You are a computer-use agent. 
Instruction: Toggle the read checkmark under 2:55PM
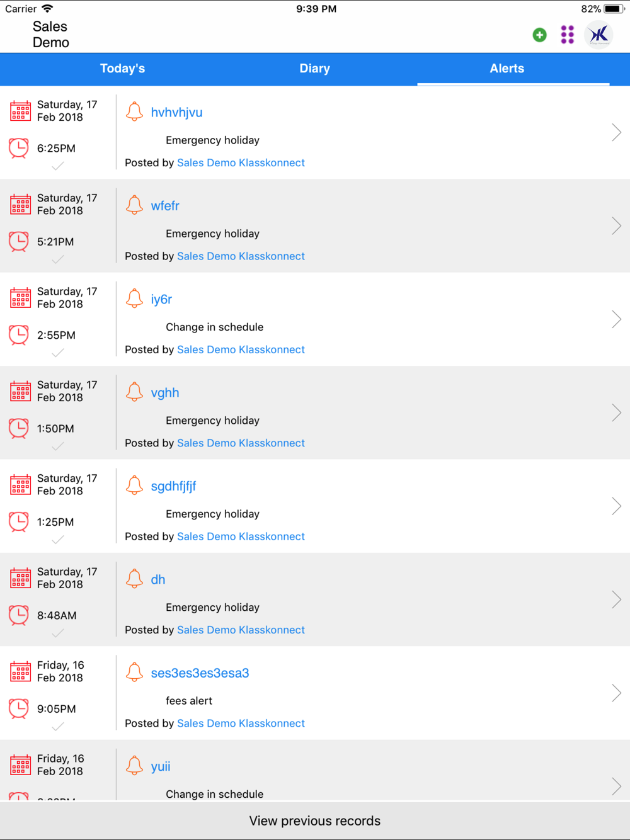click(x=58, y=353)
